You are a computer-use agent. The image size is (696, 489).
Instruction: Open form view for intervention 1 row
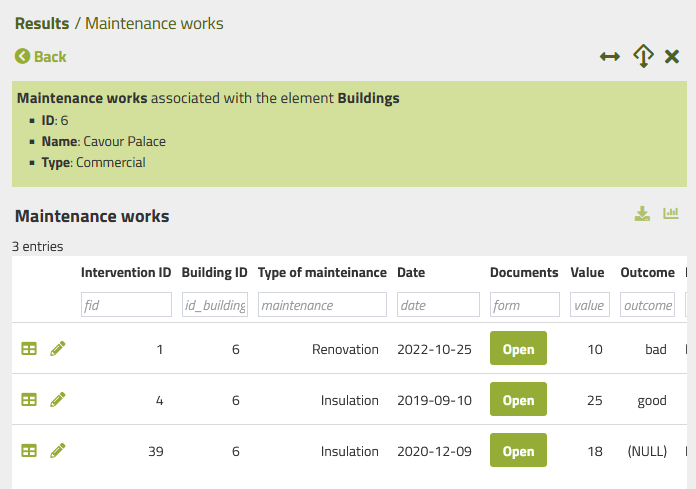[29, 349]
